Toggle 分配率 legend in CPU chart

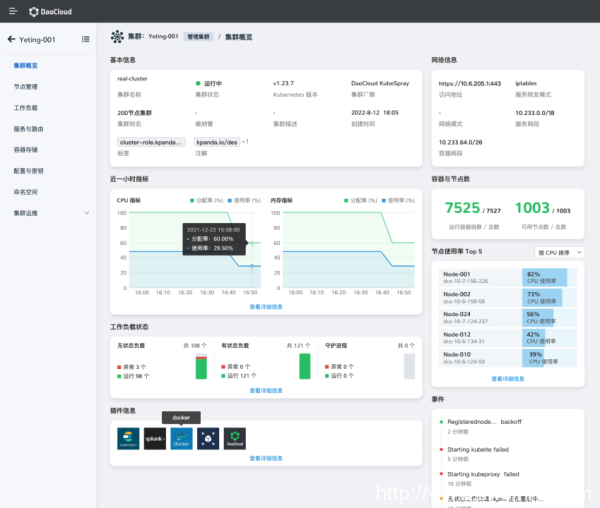pyautogui.click(x=207, y=200)
